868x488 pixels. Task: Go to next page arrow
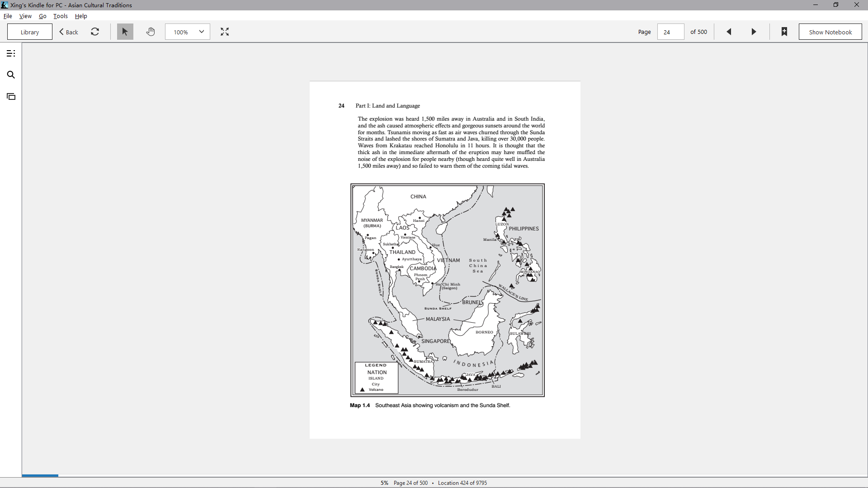tap(754, 32)
